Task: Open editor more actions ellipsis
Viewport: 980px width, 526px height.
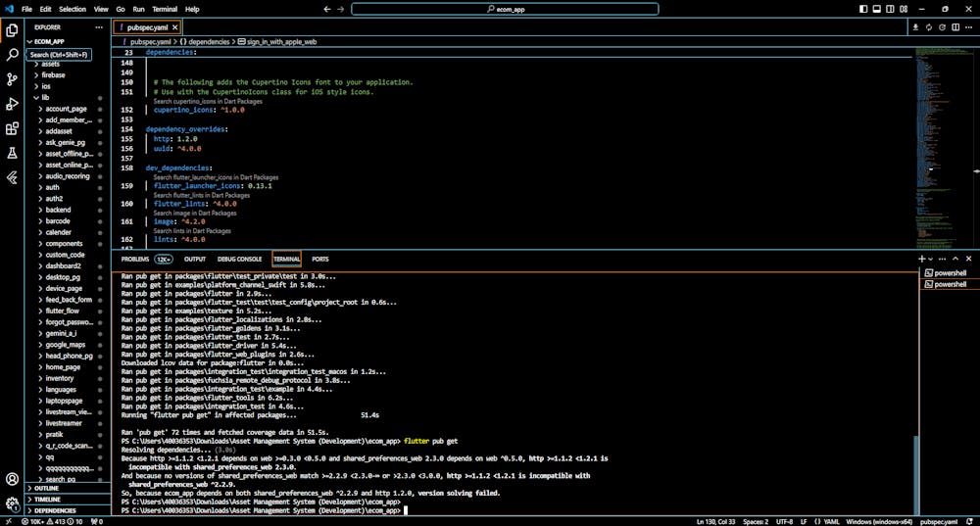Action: pos(969,27)
